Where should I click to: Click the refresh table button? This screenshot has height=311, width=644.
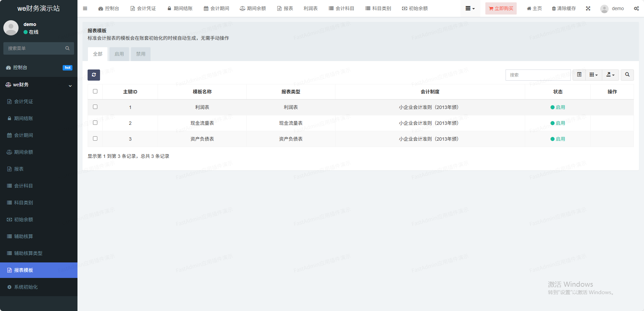pos(94,75)
